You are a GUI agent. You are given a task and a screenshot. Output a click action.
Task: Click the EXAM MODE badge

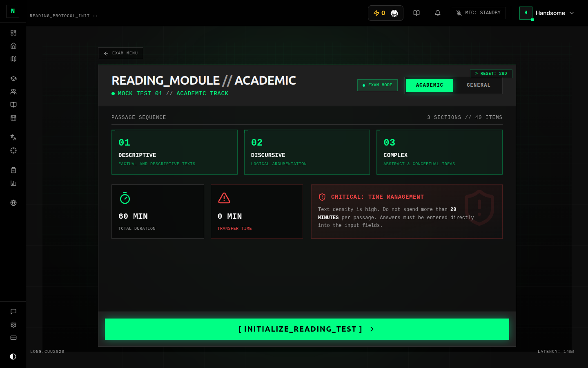[x=377, y=85]
